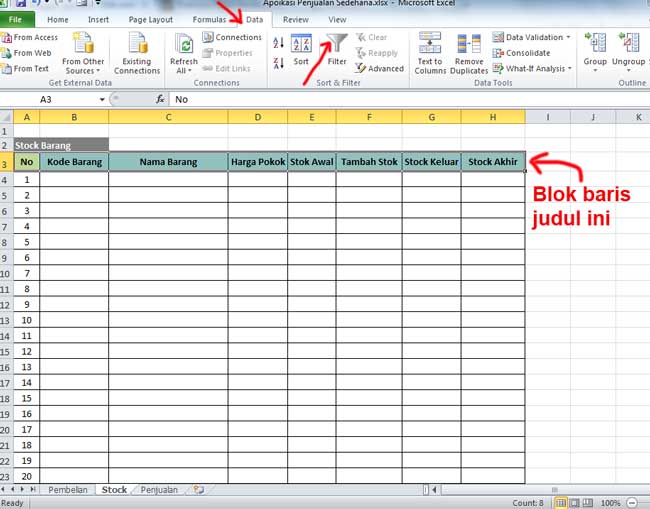This screenshot has width=650, height=509.
Task: Select the Nama Barang header cell
Action: pyautogui.click(x=168, y=162)
